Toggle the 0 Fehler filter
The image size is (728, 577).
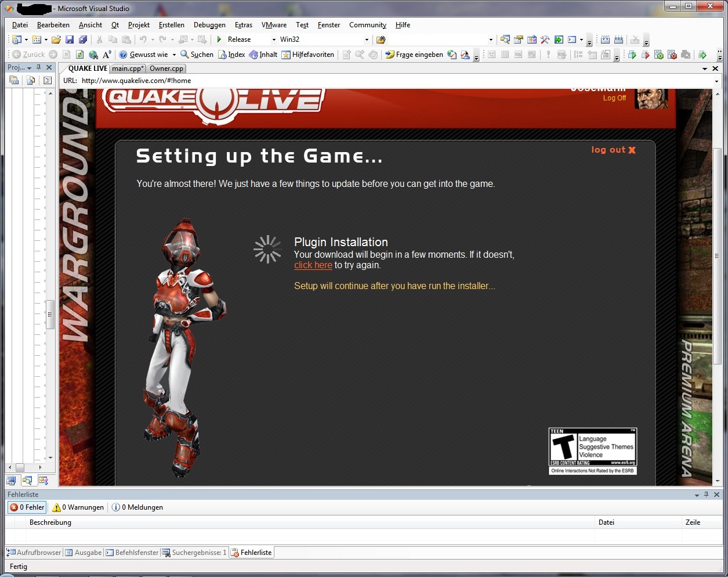coord(27,507)
